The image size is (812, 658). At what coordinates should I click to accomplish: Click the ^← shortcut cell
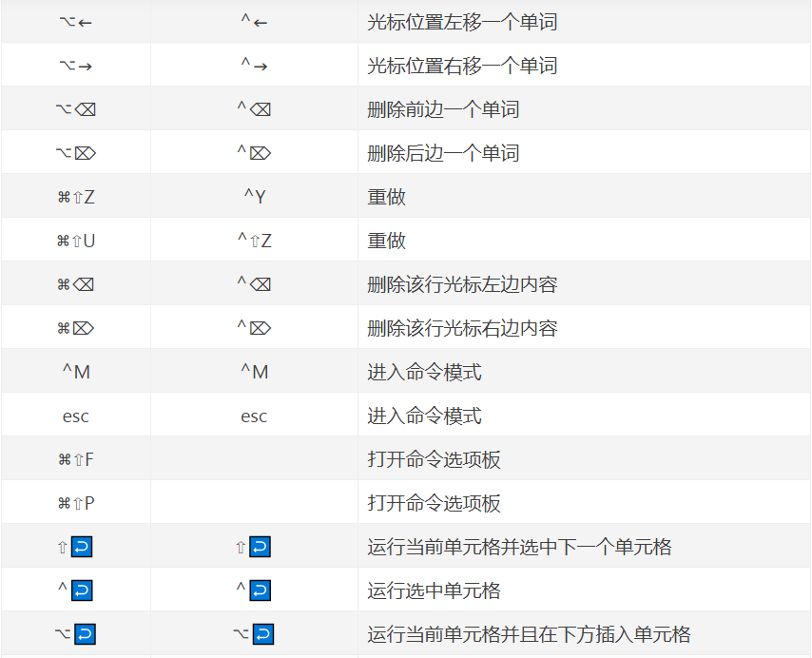(x=254, y=22)
